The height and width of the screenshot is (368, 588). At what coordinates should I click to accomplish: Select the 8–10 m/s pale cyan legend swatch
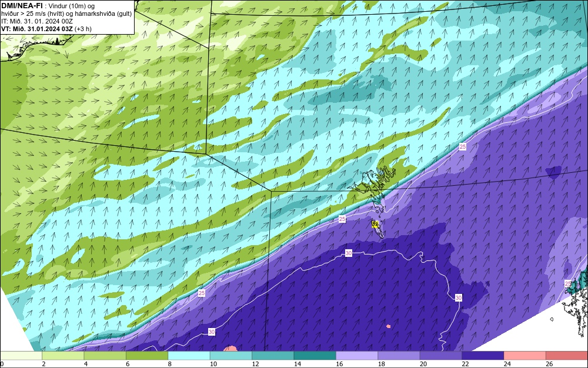189,356
